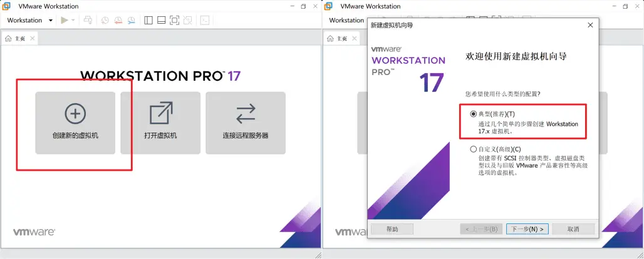Toggle the thumbnail bar view icon

pyautogui.click(x=161, y=20)
